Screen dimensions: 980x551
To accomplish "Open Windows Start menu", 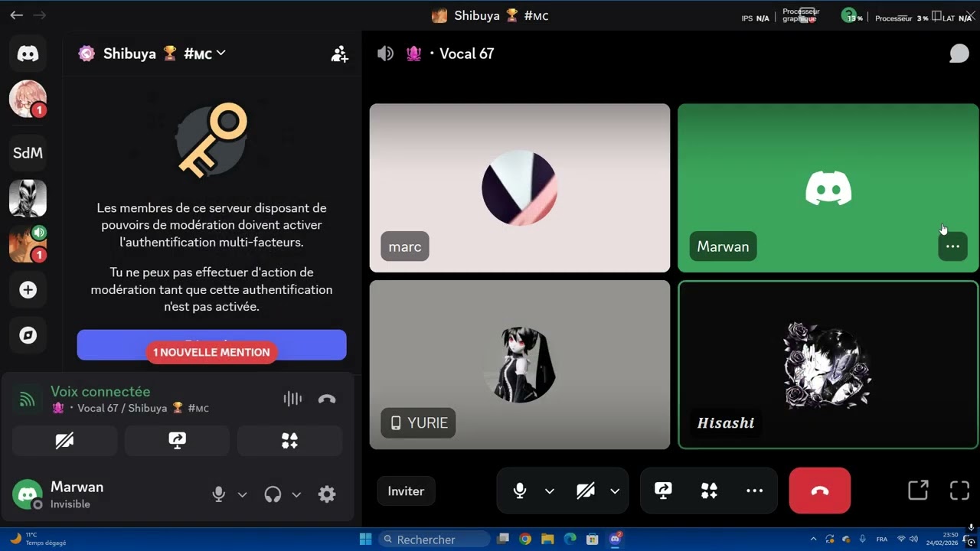I will [365, 539].
